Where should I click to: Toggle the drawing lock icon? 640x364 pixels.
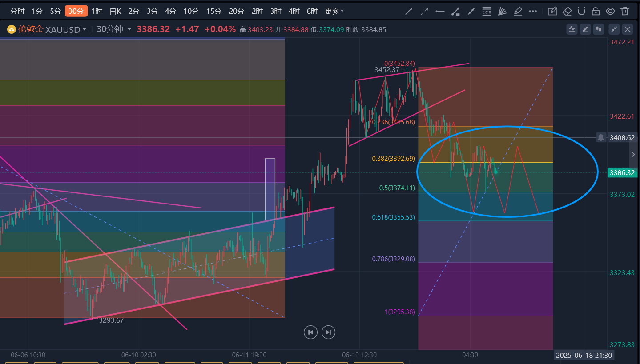click(596, 11)
